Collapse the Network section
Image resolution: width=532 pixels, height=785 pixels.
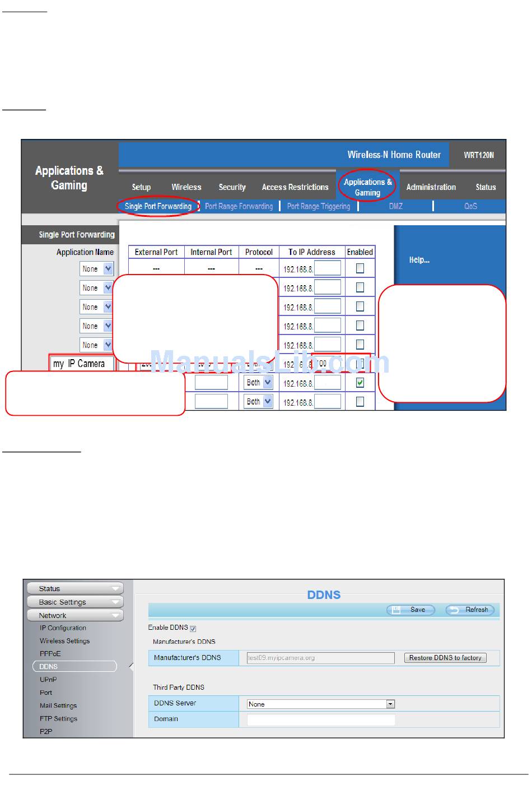point(75,615)
